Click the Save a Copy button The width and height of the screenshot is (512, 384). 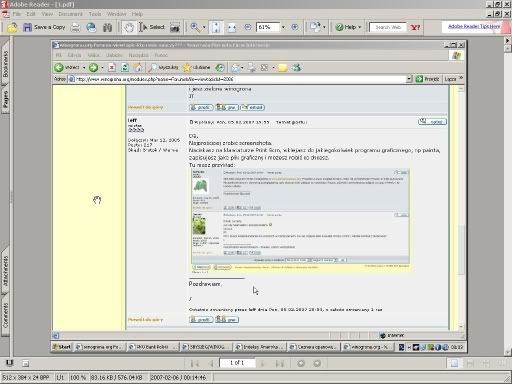point(45,27)
